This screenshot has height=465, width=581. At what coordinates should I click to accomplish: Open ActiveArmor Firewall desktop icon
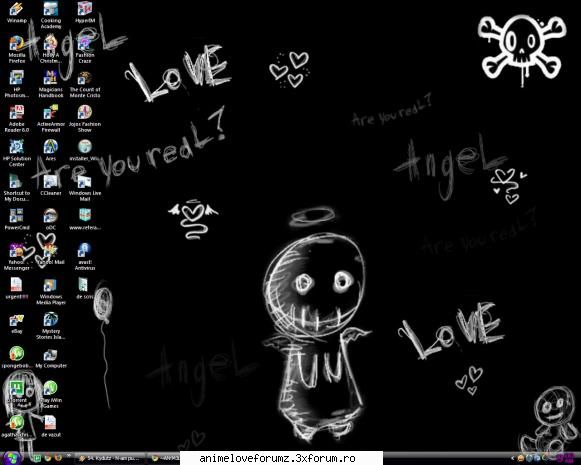[x=51, y=119]
